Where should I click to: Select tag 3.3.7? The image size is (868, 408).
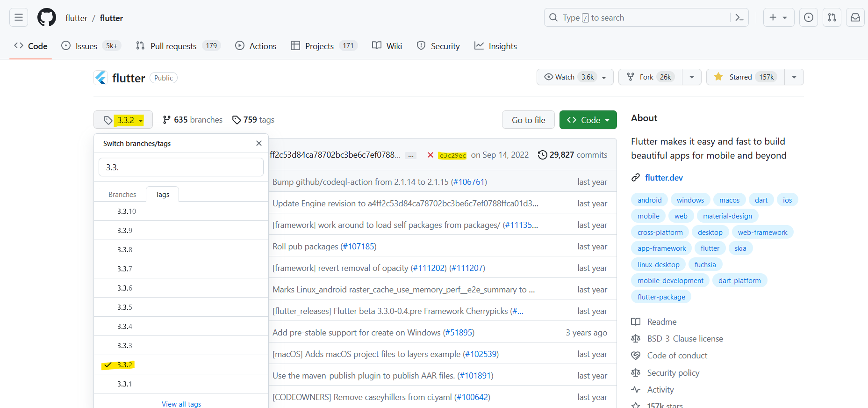pyautogui.click(x=181, y=269)
